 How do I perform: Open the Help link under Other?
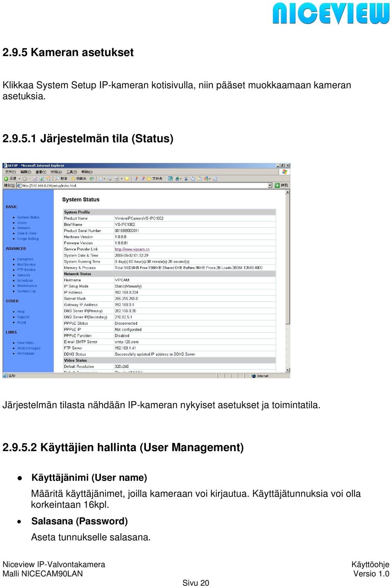tap(21, 311)
